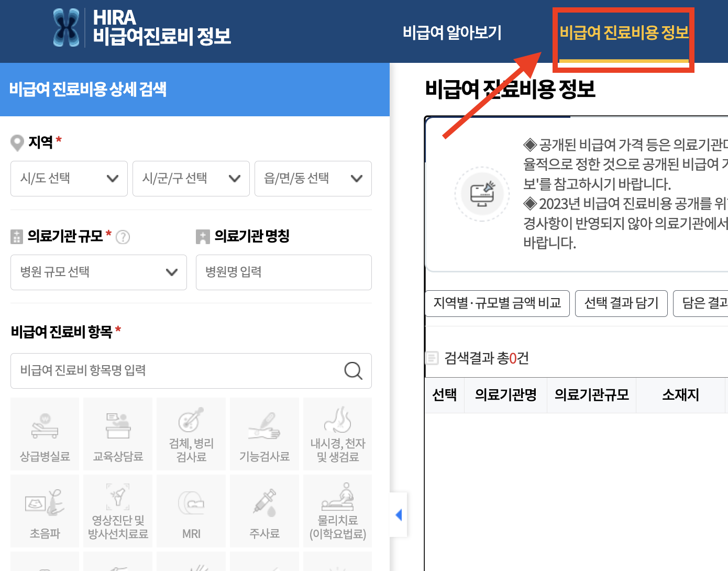Viewport: 728px width, 571px height.
Task: Select the 교육상담료 category icon
Action: 117,434
